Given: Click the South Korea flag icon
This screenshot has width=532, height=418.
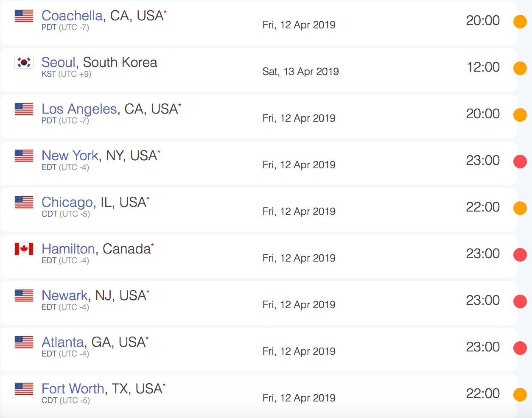Looking at the screenshot, I should click(x=24, y=62).
